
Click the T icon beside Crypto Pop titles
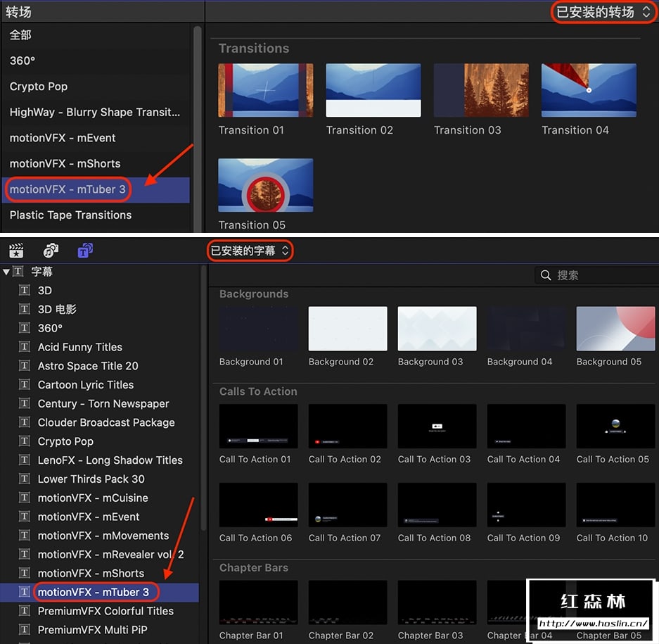25,441
